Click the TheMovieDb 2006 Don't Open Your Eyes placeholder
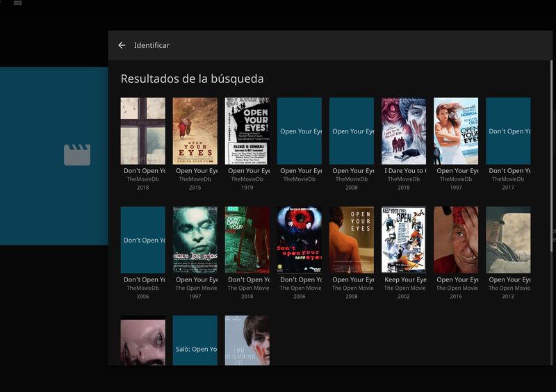Image resolution: width=556 pixels, height=392 pixels. click(x=142, y=240)
